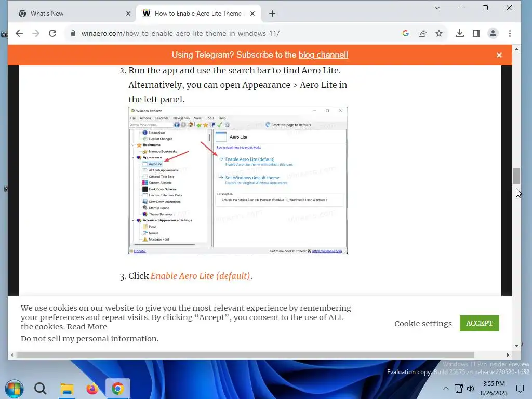Viewport: 532px width, 399px height.
Task: Open File Explorer from the taskbar
Action: pos(67,389)
